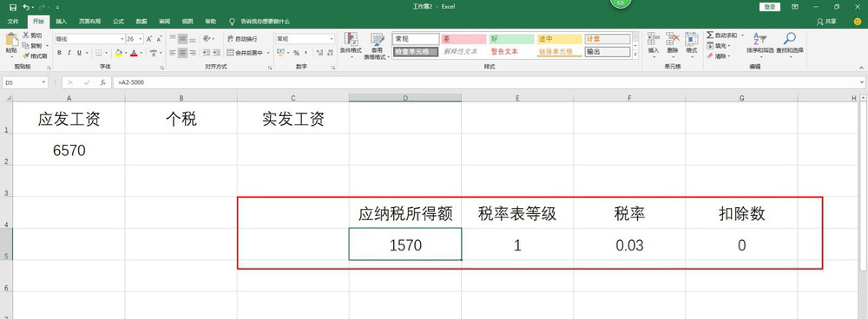Click the Borders icon
The height and width of the screenshot is (319, 868).
[x=99, y=53]
